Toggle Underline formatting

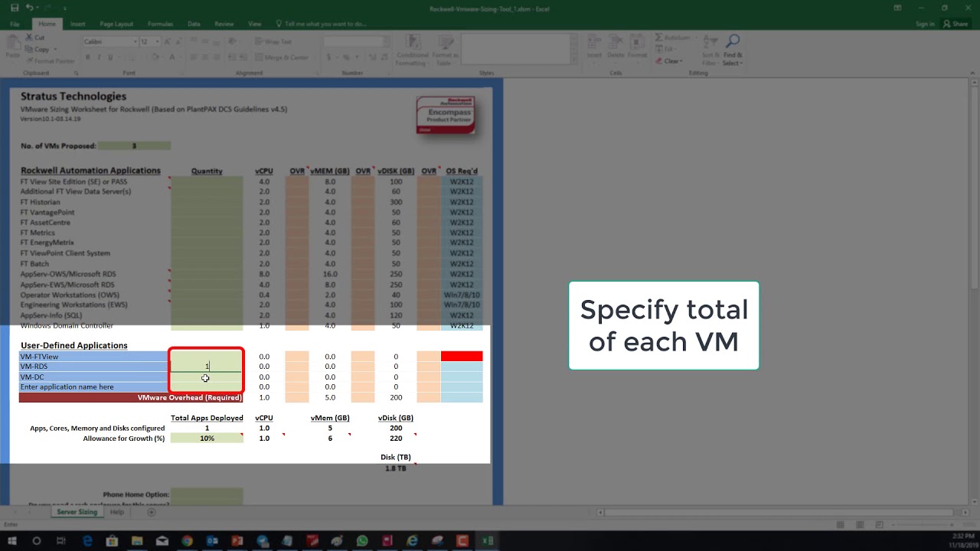[x=110, y=57]
